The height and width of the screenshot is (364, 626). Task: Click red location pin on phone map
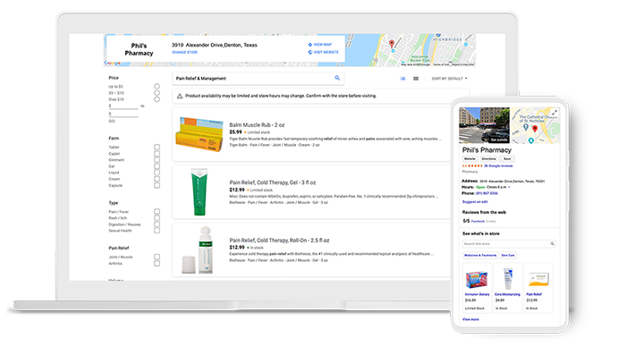click(x=535, y=128)
